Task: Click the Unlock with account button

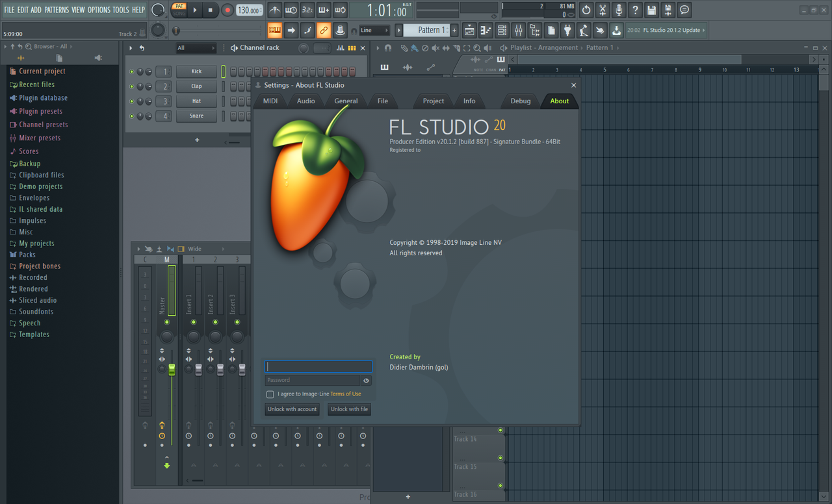Action: tap(292, 409)
